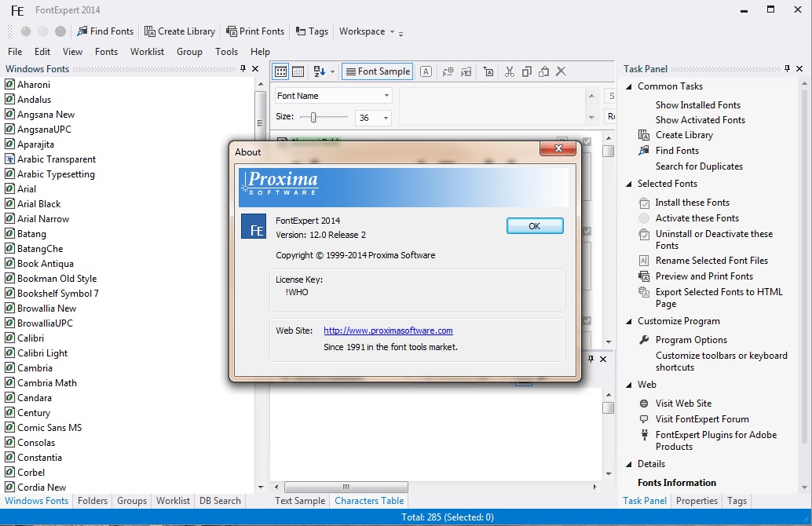Open the proximasoftware.com website link
Image resolution: width=812 pixels, height=526 pixels.
(389, 331)
